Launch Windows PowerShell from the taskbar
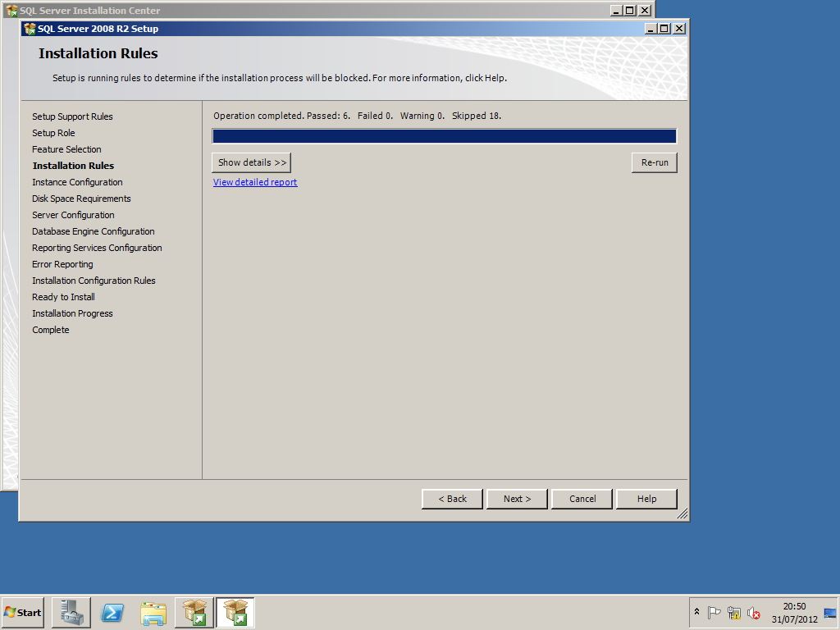 tap(112, 612)
